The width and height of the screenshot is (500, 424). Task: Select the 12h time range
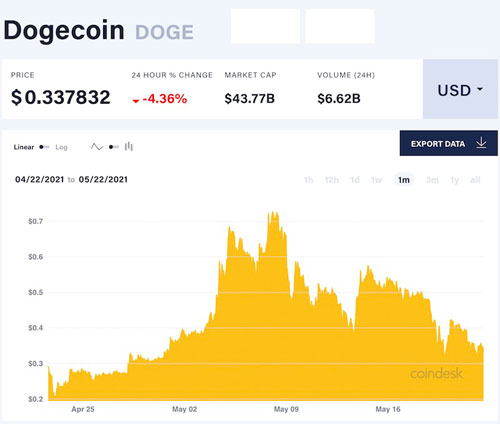[332, 180]
